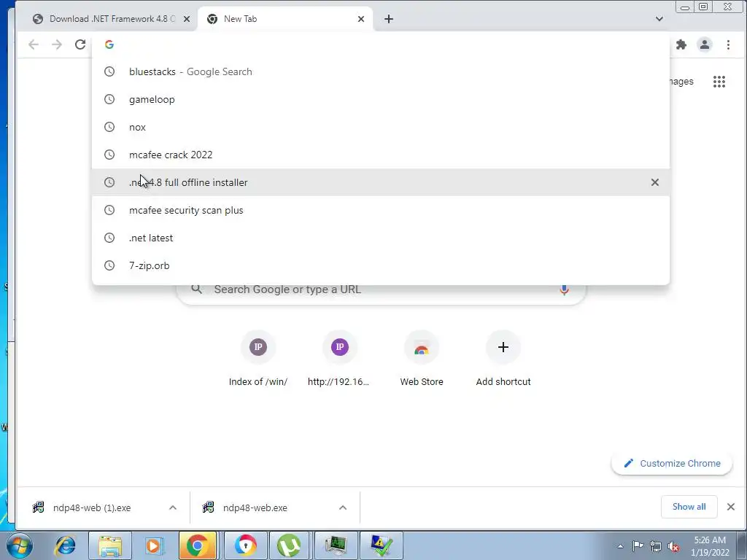Screen dimensions: 747x560
Task: Open the tab search chevron
Action: pyautogui.click(x=659, y=19)
